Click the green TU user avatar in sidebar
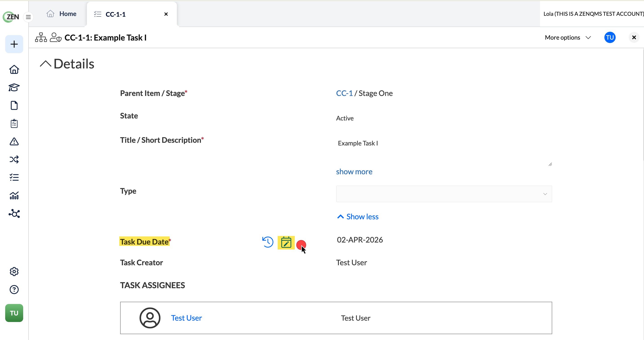 14,313
